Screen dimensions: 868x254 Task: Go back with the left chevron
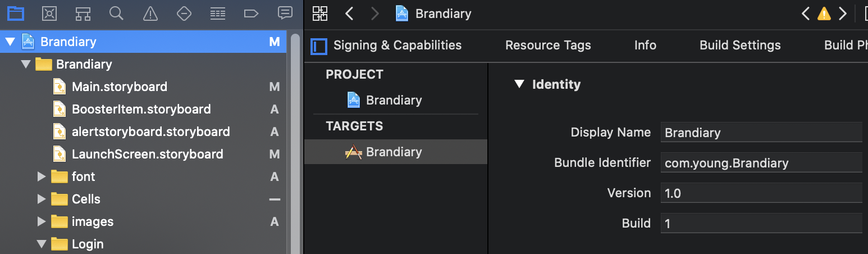pyautogui.click(x=349, y=13)
